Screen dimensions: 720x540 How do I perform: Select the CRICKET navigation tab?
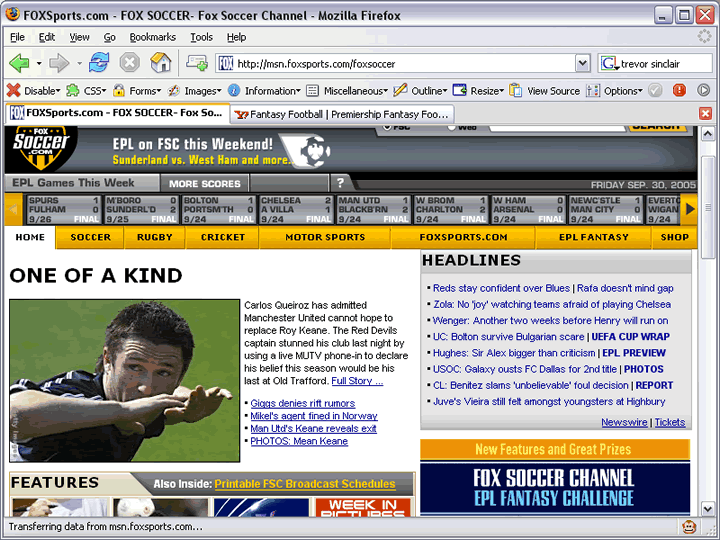pyautogui.click(x=223, y=237)
